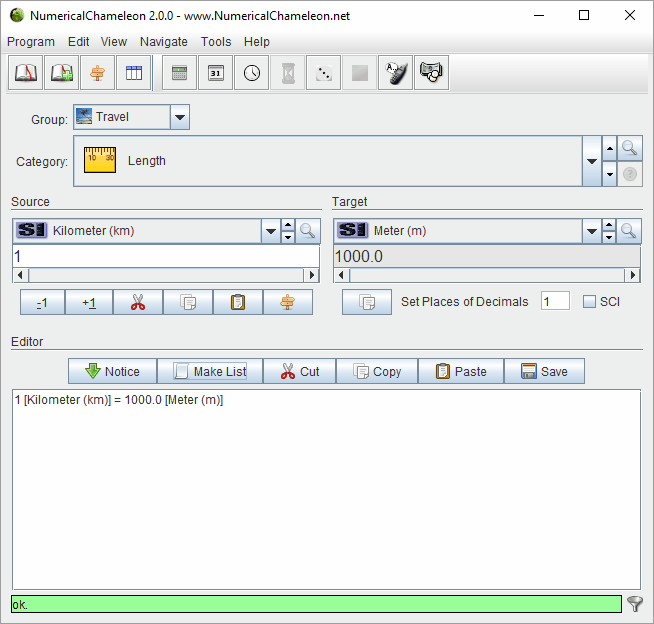Image resolution: width=654 pixels, height=624 pixels.
Task: Expand the Category Length dropdown arrow
Action: pyautogui.click(x=591, y=161)
